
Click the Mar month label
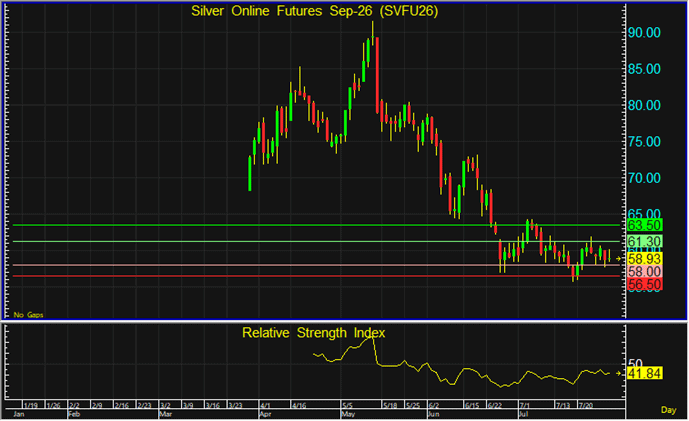pos(165,414)
